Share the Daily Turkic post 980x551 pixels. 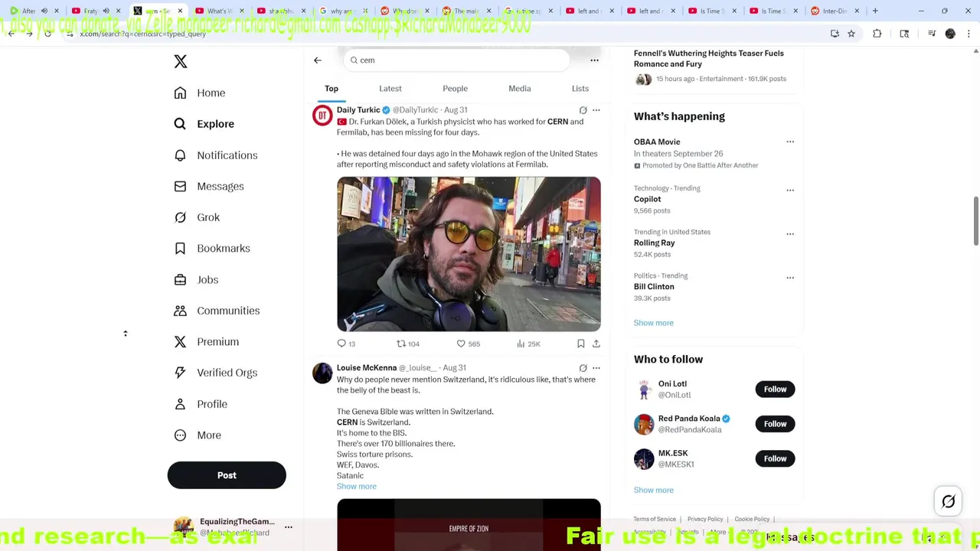pos(596,344)
